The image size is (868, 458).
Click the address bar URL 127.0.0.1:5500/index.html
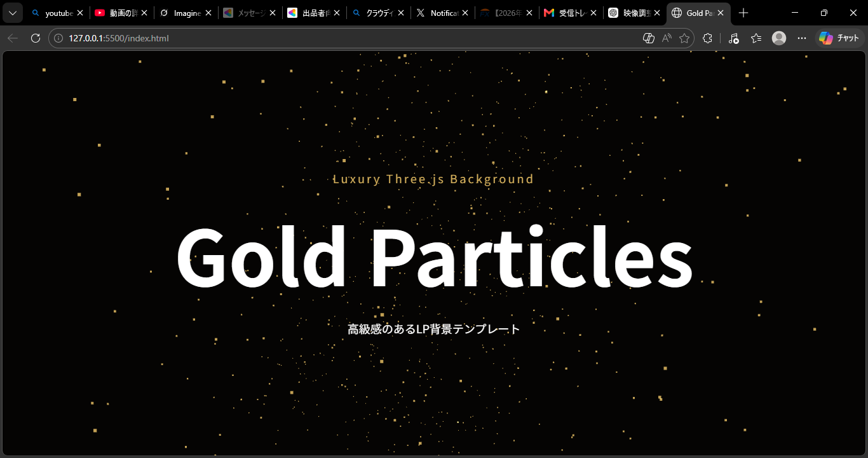119,38
